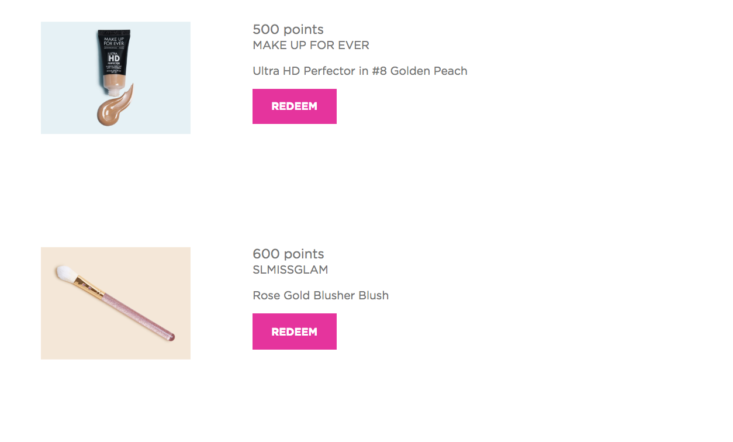Click the 500 points label
Screen dimensions: 733x442
(288, 29)
